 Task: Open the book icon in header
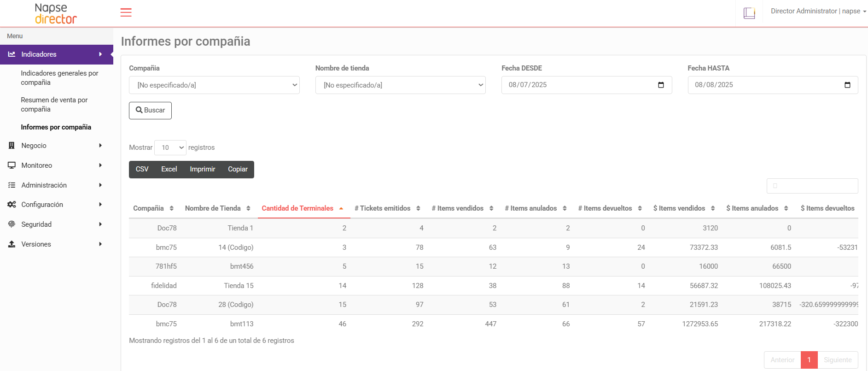(749, 13)
